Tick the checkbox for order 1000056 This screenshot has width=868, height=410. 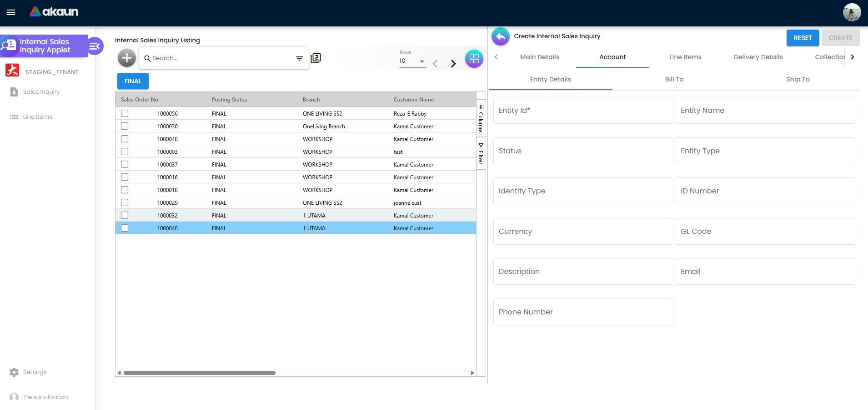(x=125, y=113)
